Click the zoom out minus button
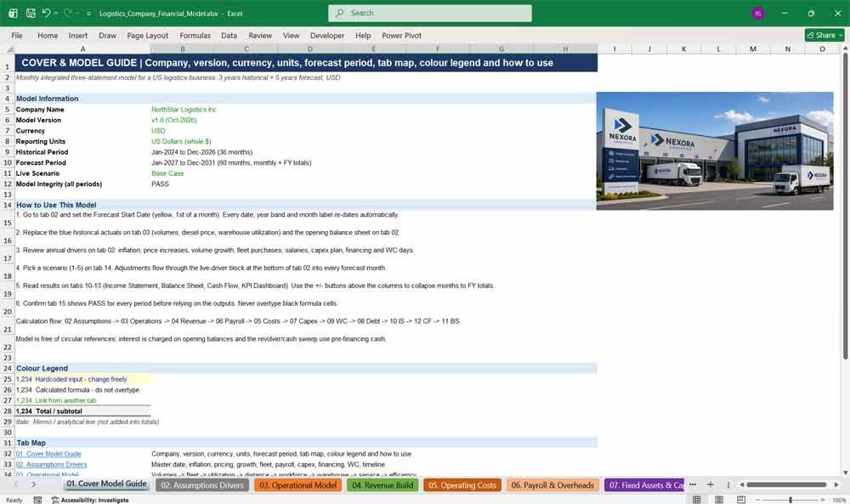The height and width of the screenshot is (504, 850). pyautogui.click(x=757, y=499)
